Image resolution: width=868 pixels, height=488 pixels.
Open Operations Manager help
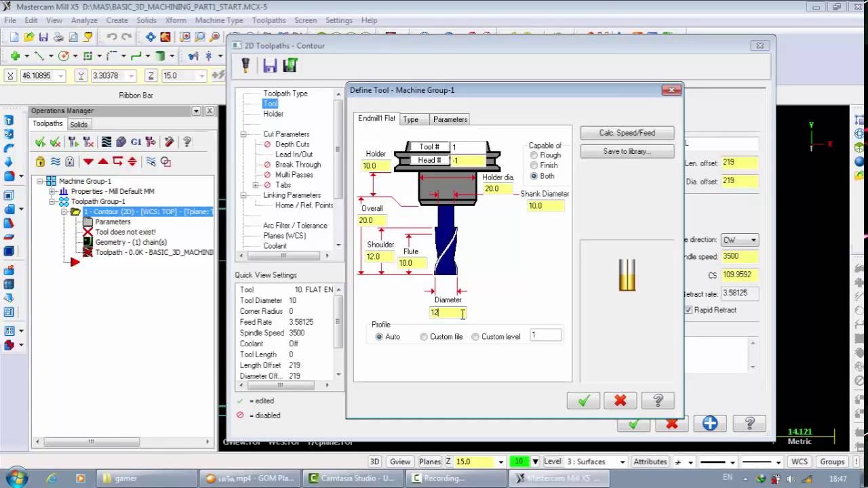(187, 142)
